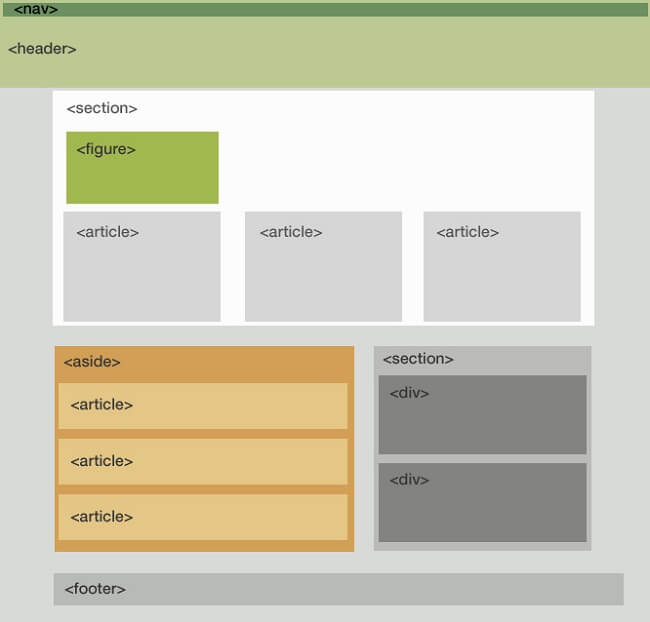This screenshot has width=650, height=622.
Task: Select the light green header block
Action: click(325, 52)
